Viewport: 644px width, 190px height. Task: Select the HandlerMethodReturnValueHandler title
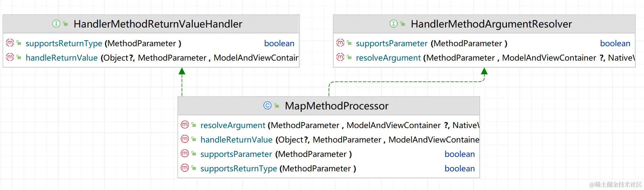point(158,24)
